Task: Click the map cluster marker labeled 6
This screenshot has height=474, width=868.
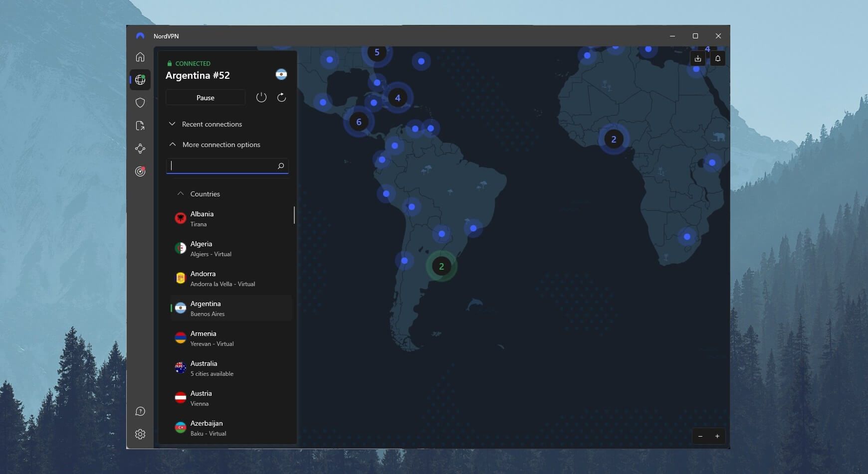Action: tap(359, 122)
